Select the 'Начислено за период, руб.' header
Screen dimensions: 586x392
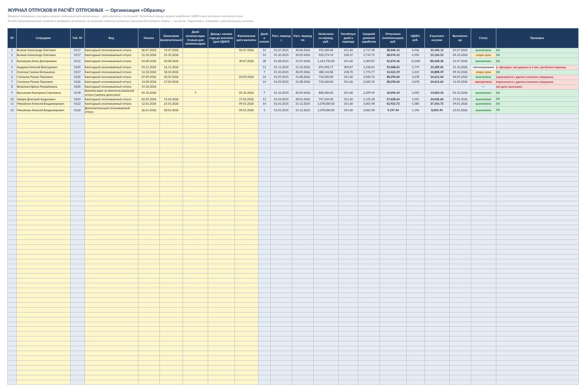(x=326, y=38)
